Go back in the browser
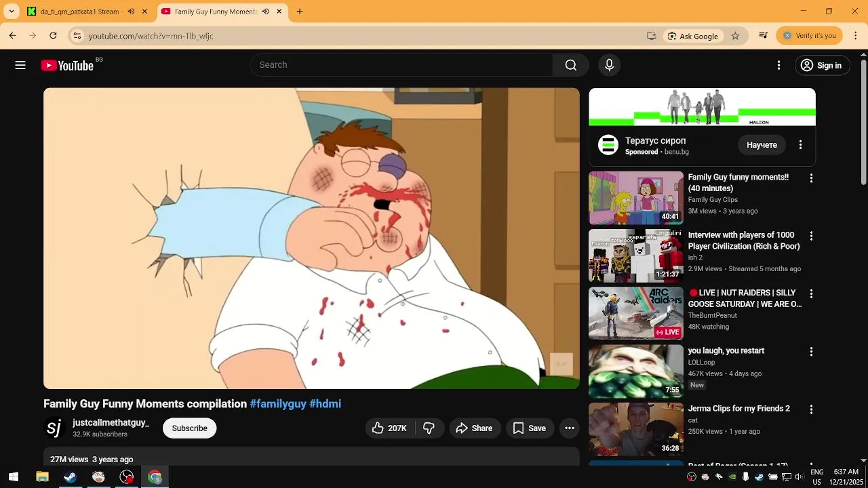The width and height of the screenshot is (868, 488). pos(12,36)
